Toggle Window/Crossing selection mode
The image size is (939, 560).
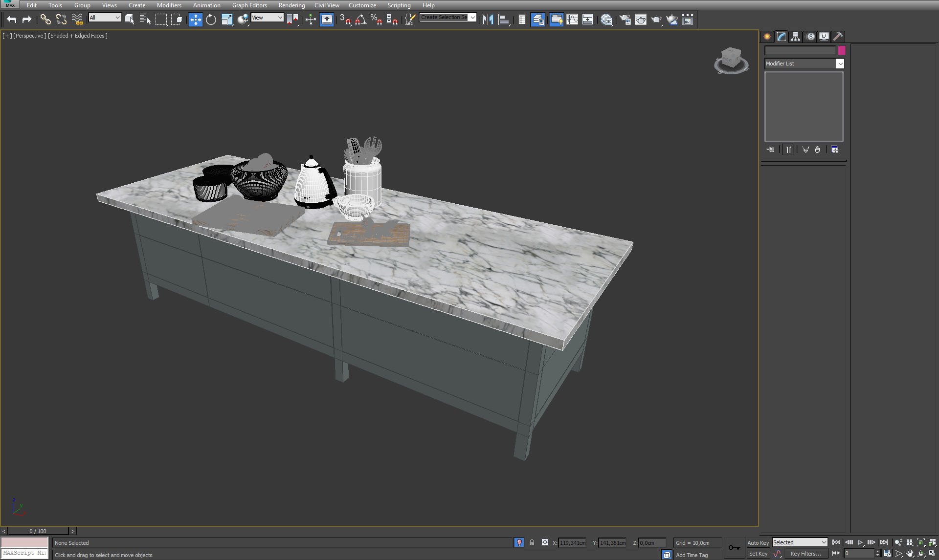[x=177, y=20]
